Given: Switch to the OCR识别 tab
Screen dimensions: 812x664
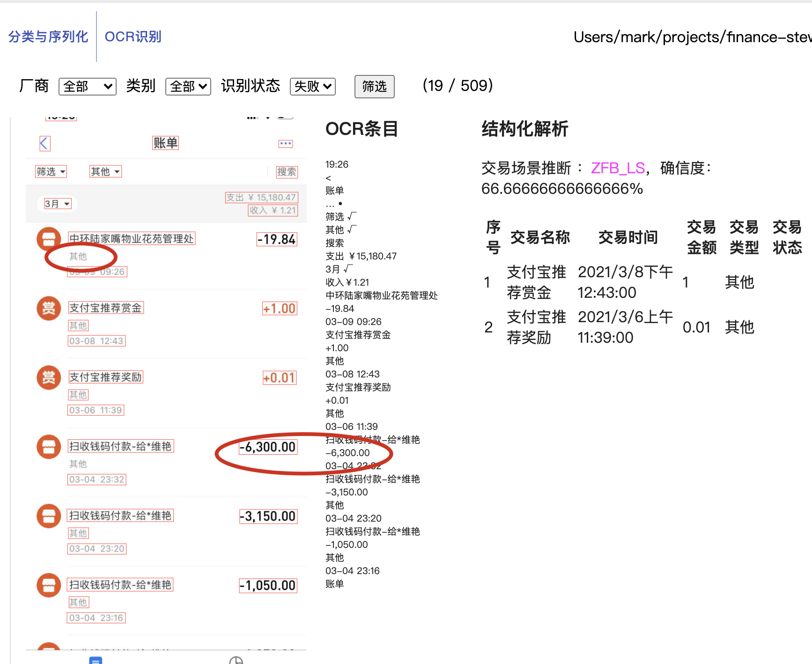Looking at the screenshot, I should tap(133, 37).
